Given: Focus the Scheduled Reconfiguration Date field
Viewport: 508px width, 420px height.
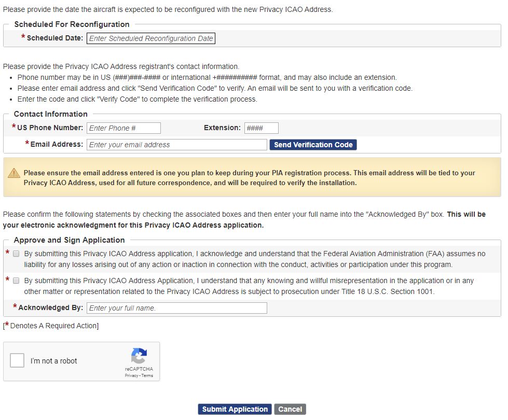Looking at the screenshot, I should point(150,38).
